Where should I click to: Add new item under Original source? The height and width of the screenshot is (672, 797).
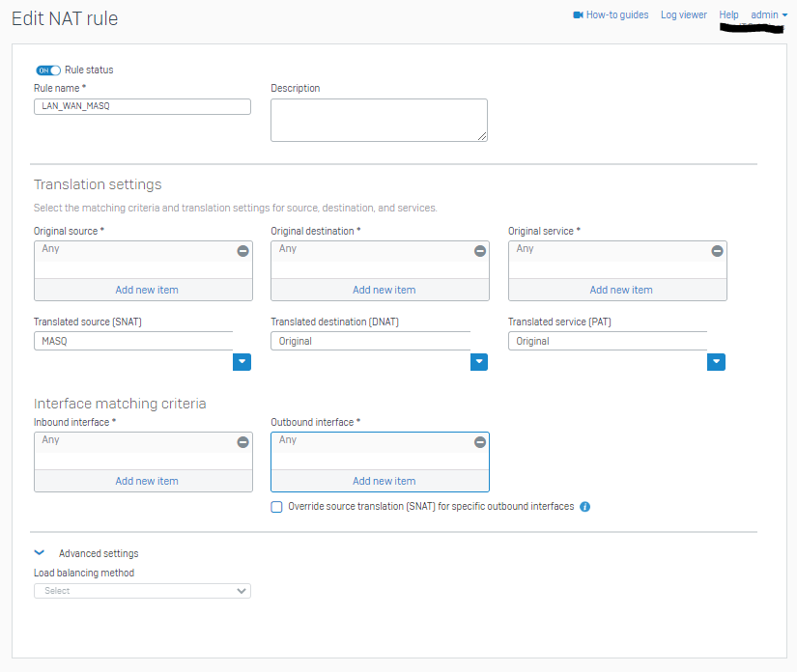[x=147, y=290]
